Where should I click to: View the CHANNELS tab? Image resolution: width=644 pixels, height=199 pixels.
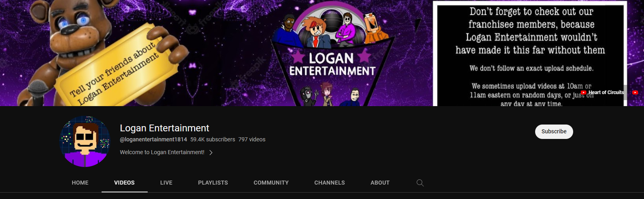coord(329,183)
